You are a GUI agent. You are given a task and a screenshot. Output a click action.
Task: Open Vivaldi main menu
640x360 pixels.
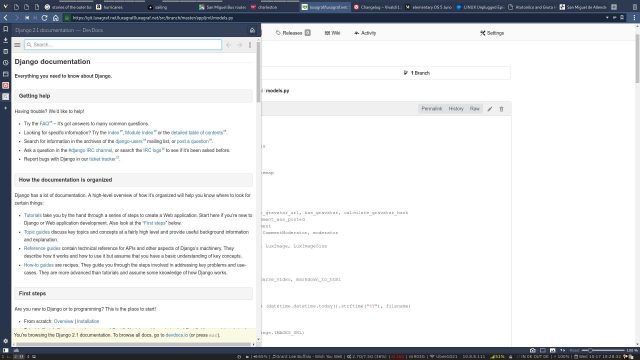[5, 7]
